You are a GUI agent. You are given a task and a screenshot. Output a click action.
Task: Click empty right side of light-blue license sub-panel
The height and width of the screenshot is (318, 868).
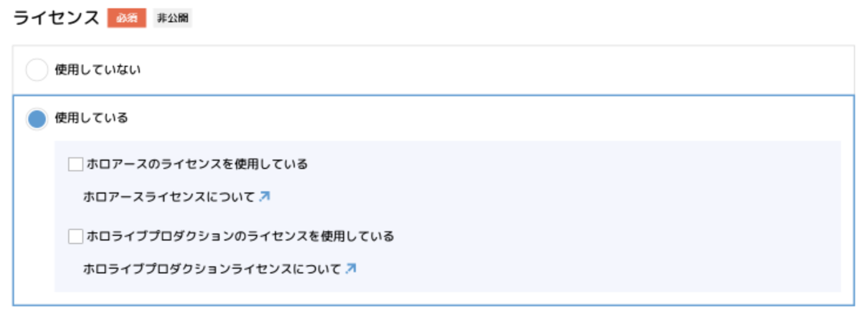[646, 217]
